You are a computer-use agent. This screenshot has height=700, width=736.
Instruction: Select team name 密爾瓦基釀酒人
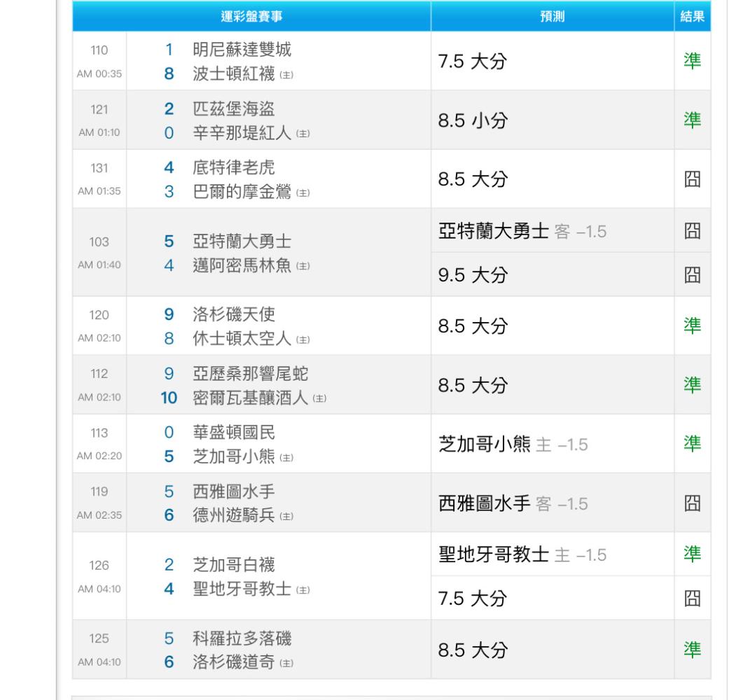250,398
